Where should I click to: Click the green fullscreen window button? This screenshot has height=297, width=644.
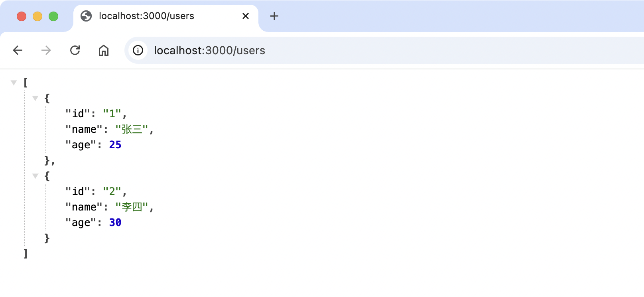(53, 16)
